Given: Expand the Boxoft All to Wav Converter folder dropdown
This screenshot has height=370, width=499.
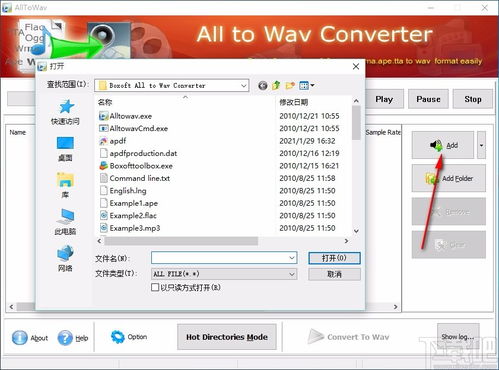Looking at the screenshot, I should coord(244,86).
